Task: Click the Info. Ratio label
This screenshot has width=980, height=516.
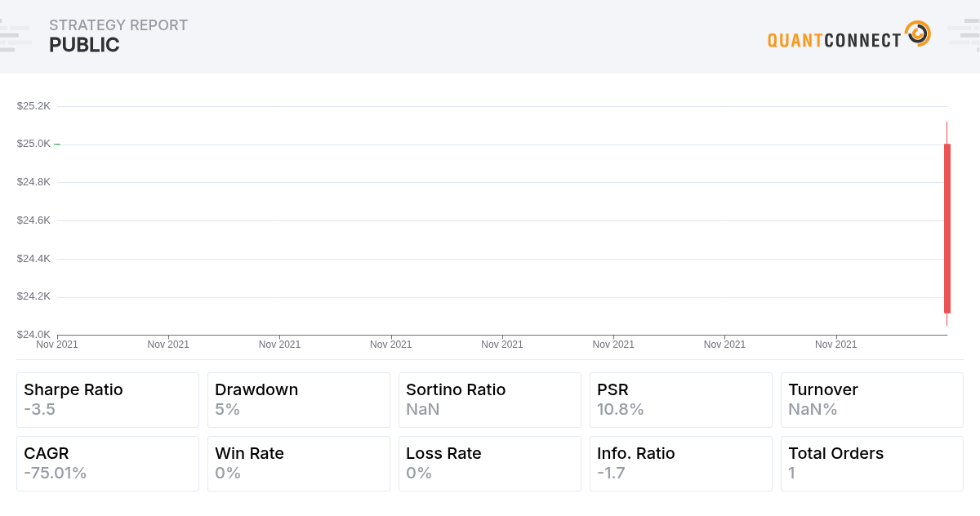Action: click(636, 454)
